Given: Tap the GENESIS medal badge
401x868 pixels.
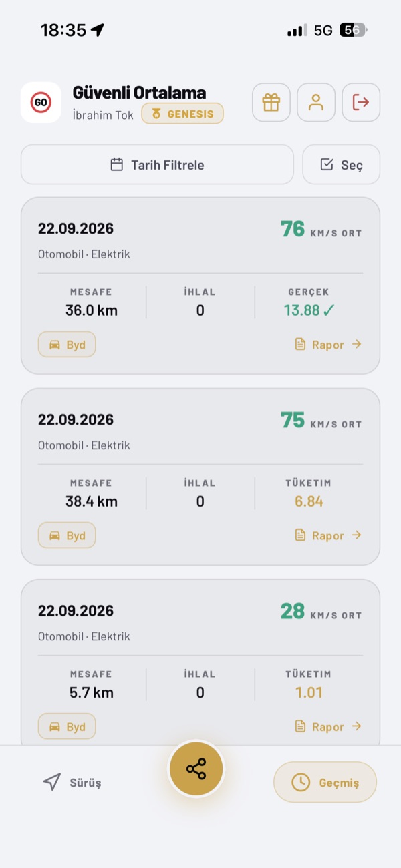Looking at the screenshot, I should click(182, 114).
